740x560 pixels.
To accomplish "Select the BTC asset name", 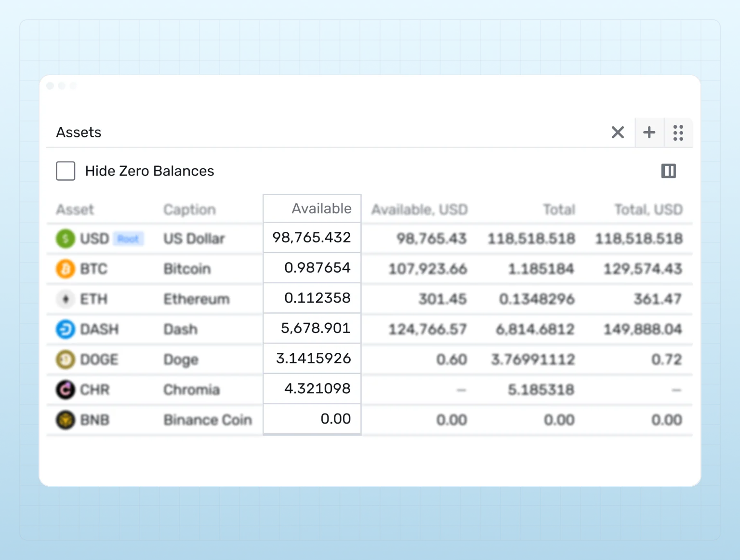I will 93,269.
